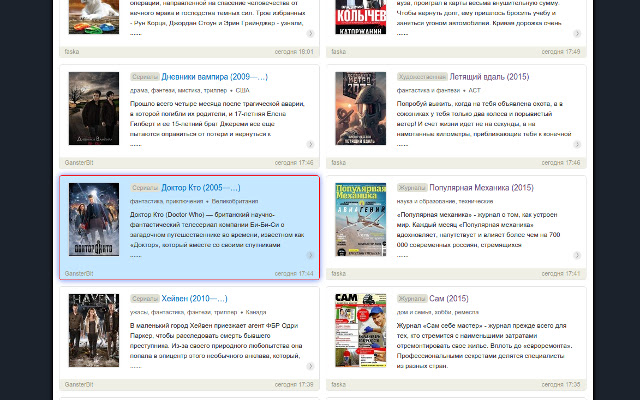Expand the Хейвен description arrow icon
Image resolution: width=640 pixels, height=400 pixels.
coord(310,366)
